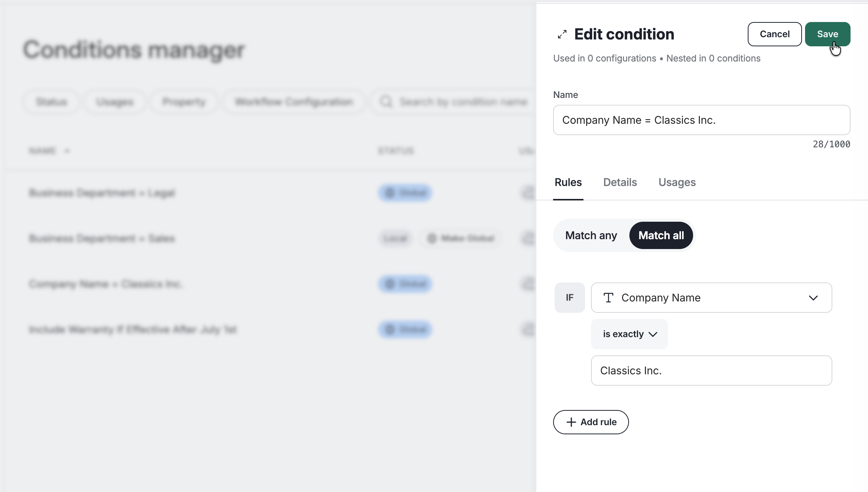This screenshot has height=492, width=868.
Task: Click the Classics Inc. value field
Action: tap(711, 371)
